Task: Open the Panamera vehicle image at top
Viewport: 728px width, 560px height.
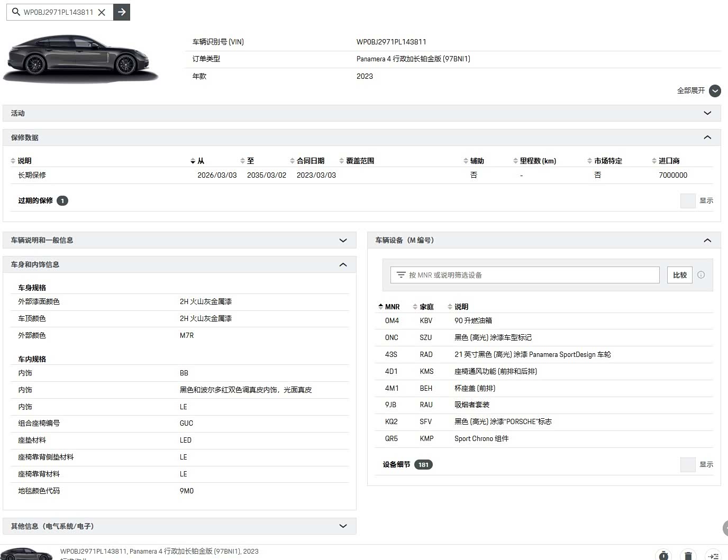Action: click(81, 58)
